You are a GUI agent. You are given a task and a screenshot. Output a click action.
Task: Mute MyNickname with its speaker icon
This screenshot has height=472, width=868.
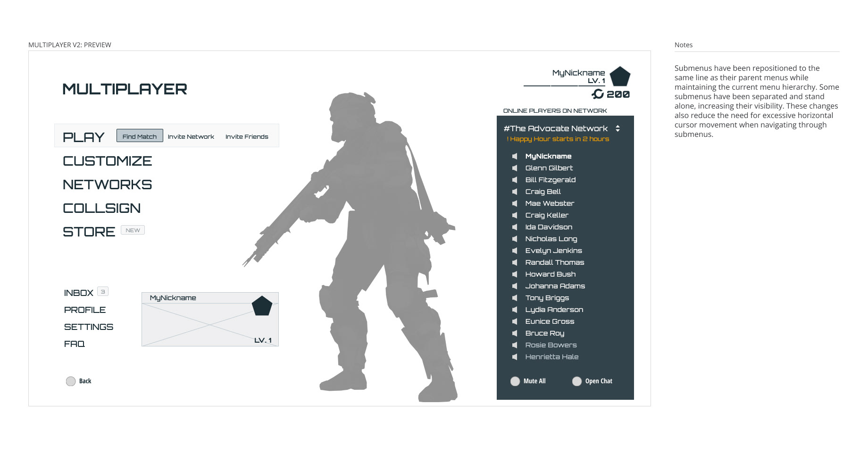point(515,156)
